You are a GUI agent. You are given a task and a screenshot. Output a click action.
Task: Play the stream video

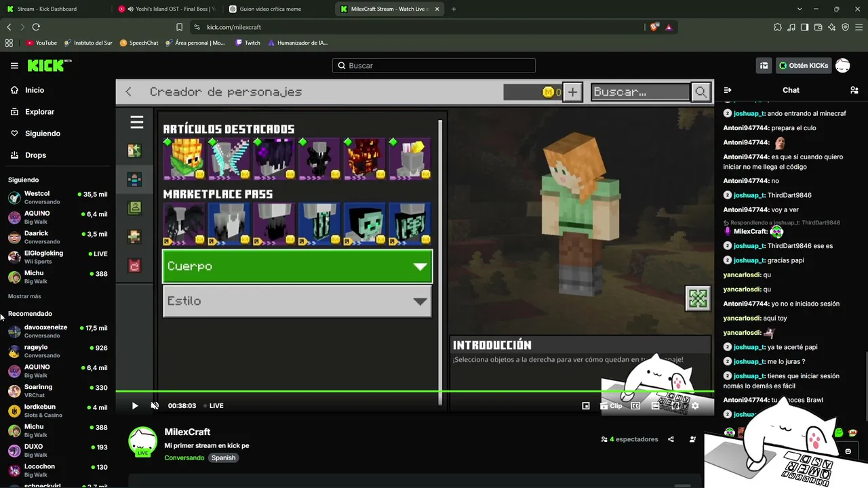tap(134, 406)
